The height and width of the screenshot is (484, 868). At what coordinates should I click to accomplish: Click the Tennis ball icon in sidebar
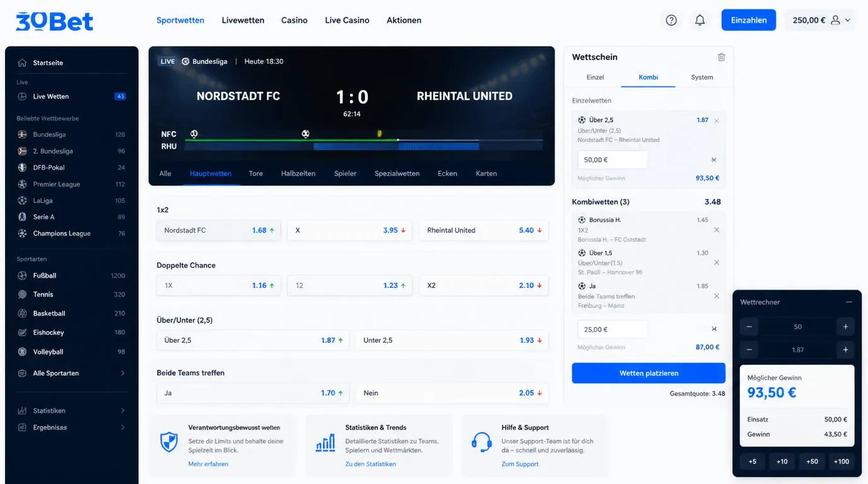tap(23, 294)
